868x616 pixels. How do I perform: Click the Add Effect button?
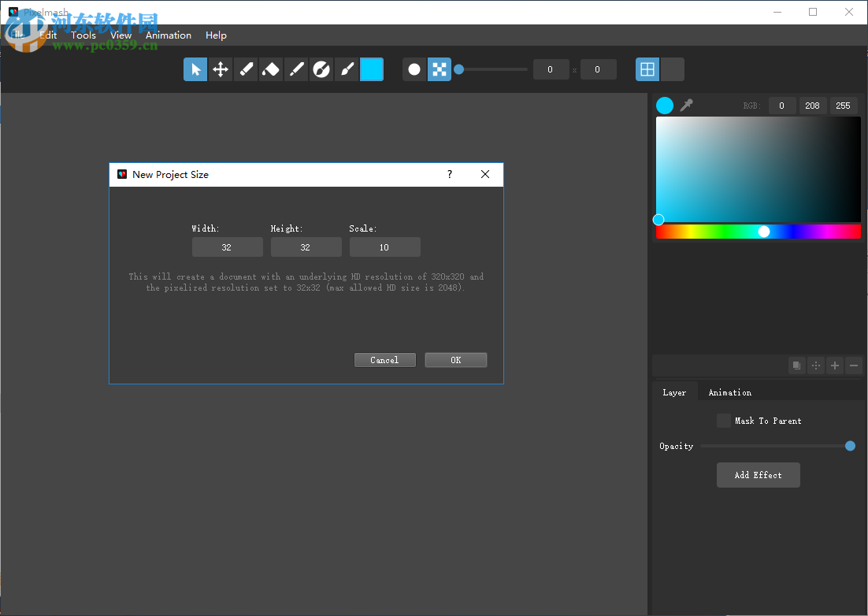point(758,474)
